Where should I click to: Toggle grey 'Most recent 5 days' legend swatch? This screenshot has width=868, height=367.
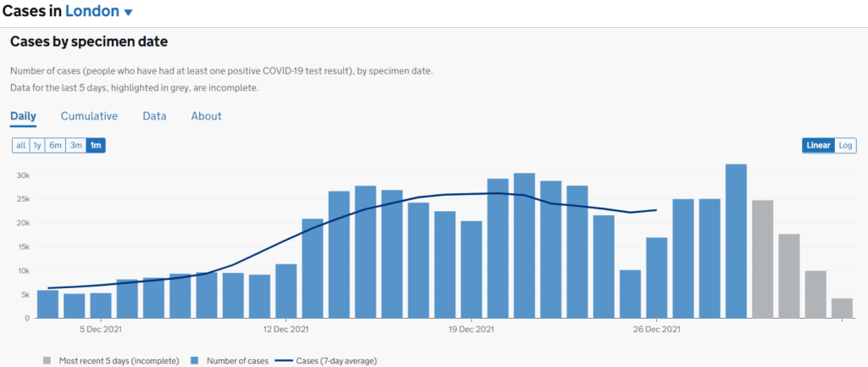[x=47, y=361]
